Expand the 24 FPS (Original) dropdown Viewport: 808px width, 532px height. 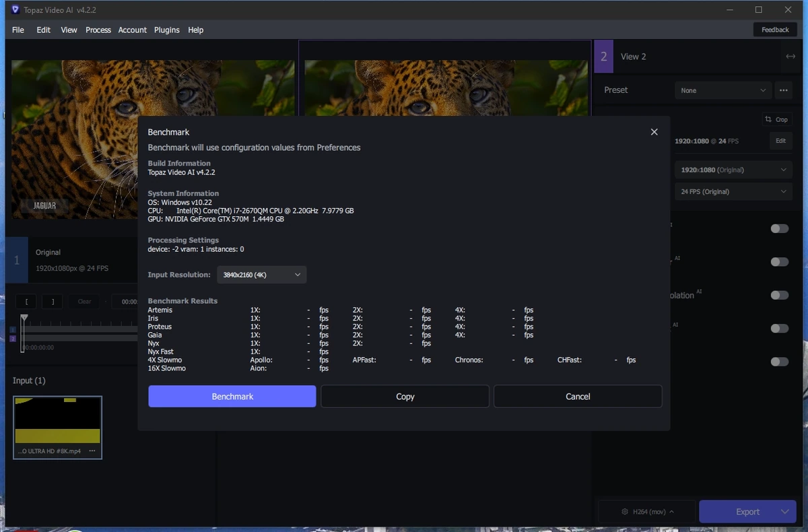point(733,191)
